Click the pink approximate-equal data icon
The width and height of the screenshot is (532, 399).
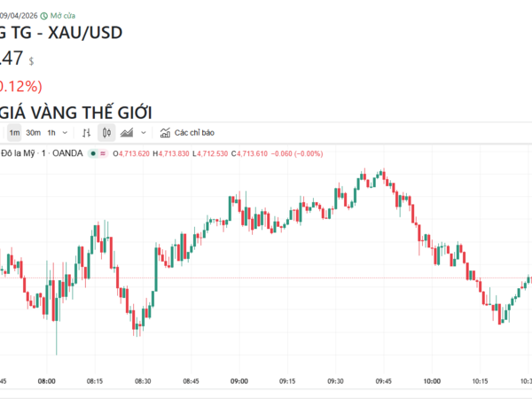coord(103,153)
